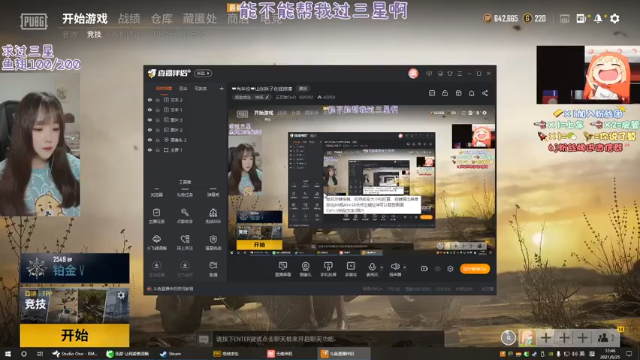The height and width of the screenshot is (360, 640).
Task: Open Windows Start menu
Action: [x=7, y=354]
